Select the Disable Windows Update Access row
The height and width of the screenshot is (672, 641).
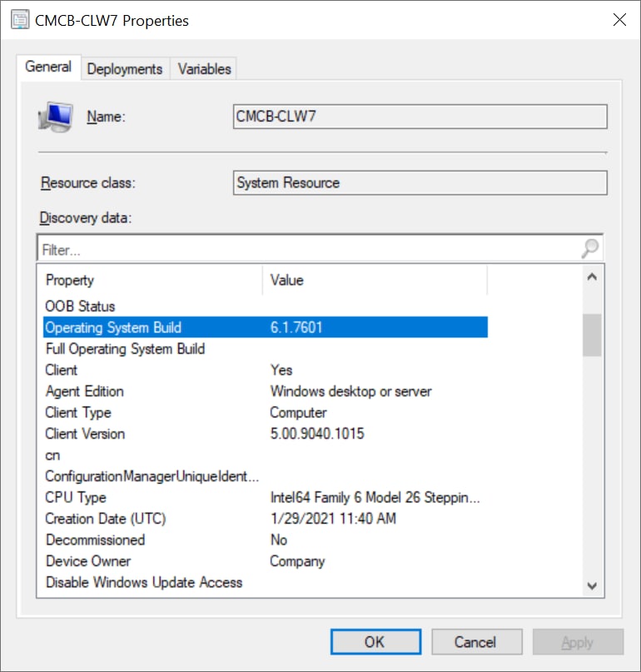[266, 582]
